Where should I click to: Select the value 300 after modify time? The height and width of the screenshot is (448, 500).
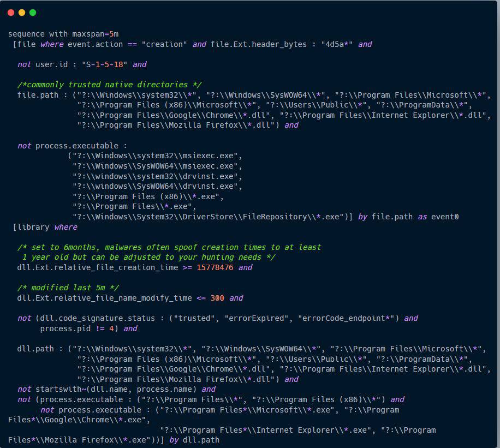[217, 298]
